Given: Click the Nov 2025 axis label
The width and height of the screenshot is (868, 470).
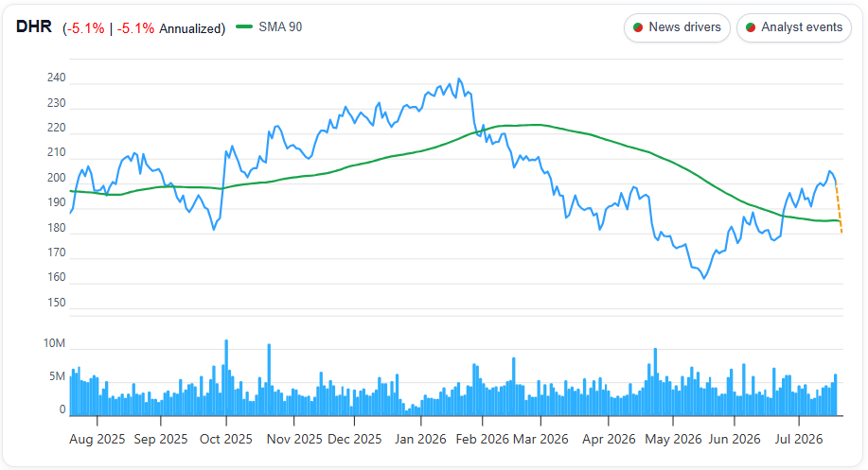Looking at the screenshot, I should point(294,439).
